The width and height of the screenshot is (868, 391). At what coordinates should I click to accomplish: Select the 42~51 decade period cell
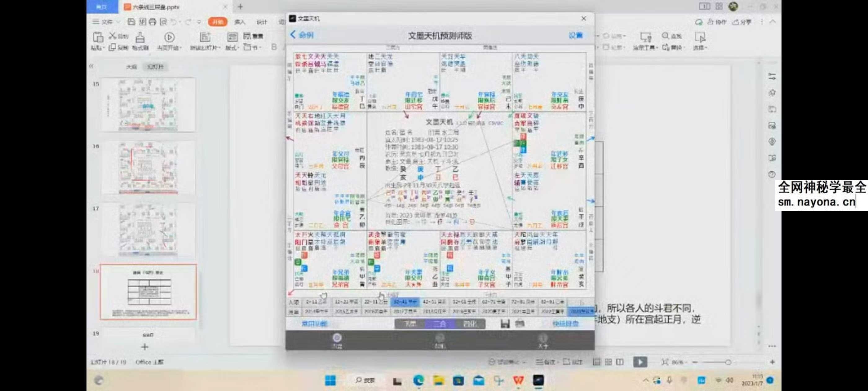coord(434,302)
